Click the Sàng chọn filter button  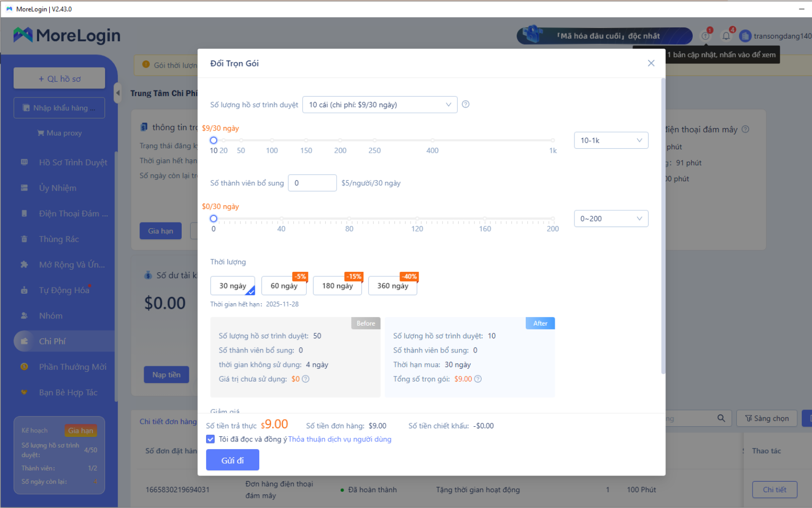click(767, 418)
